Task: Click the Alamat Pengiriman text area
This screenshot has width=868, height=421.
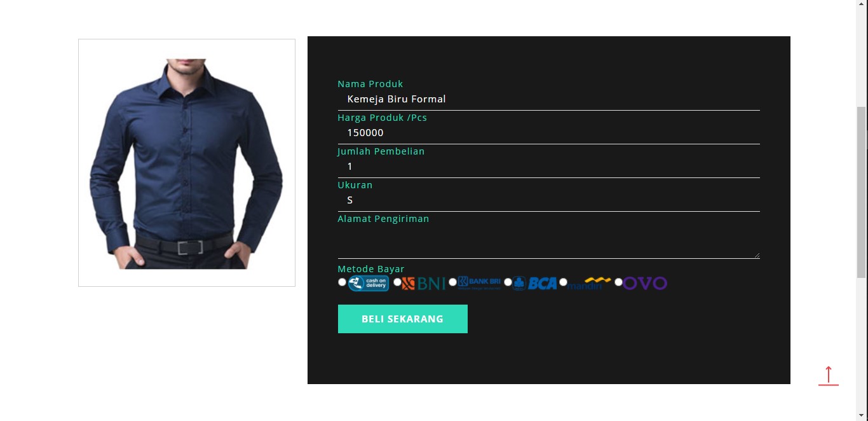Action: point(549,241)
